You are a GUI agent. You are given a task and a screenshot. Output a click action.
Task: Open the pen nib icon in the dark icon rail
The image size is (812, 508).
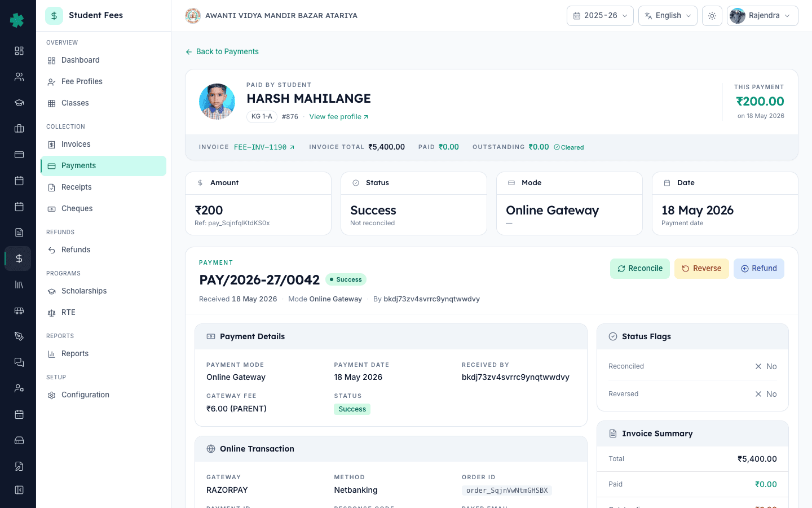19,336
